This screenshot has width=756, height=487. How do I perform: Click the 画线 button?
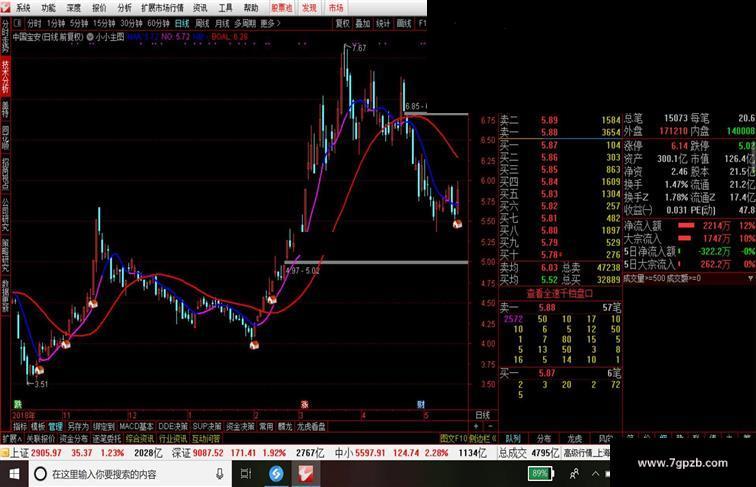pos(404,23)
